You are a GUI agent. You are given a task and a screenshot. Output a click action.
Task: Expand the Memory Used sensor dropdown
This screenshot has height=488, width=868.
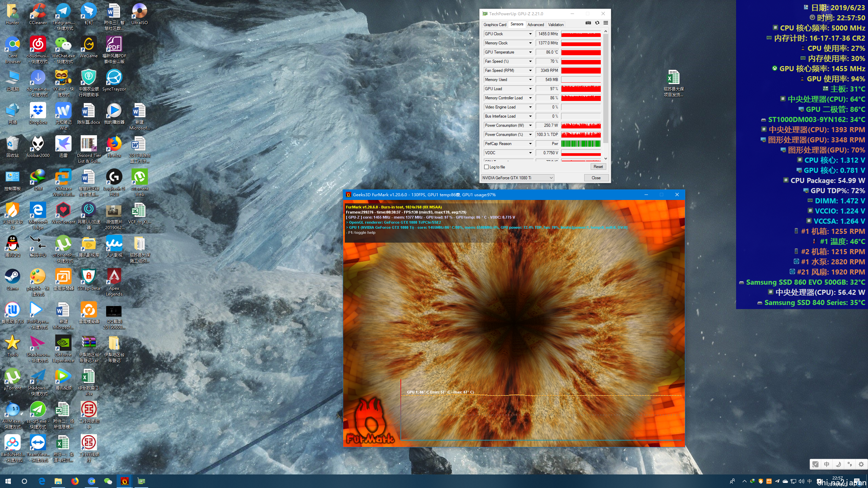[530, 80]
